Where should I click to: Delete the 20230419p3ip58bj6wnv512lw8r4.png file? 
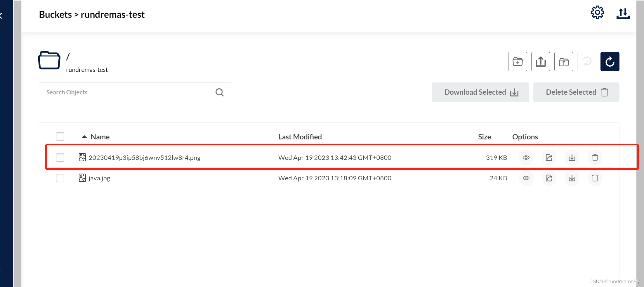coord(595,158)
